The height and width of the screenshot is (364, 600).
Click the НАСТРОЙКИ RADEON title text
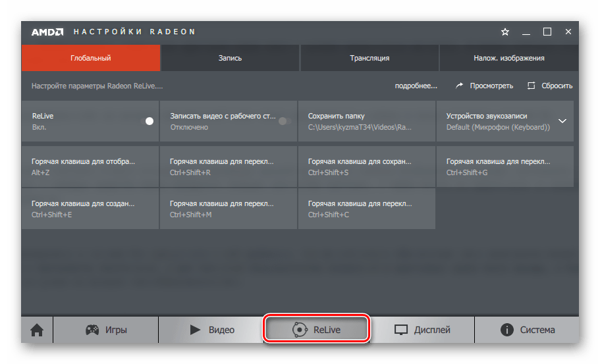pos(134,32)
